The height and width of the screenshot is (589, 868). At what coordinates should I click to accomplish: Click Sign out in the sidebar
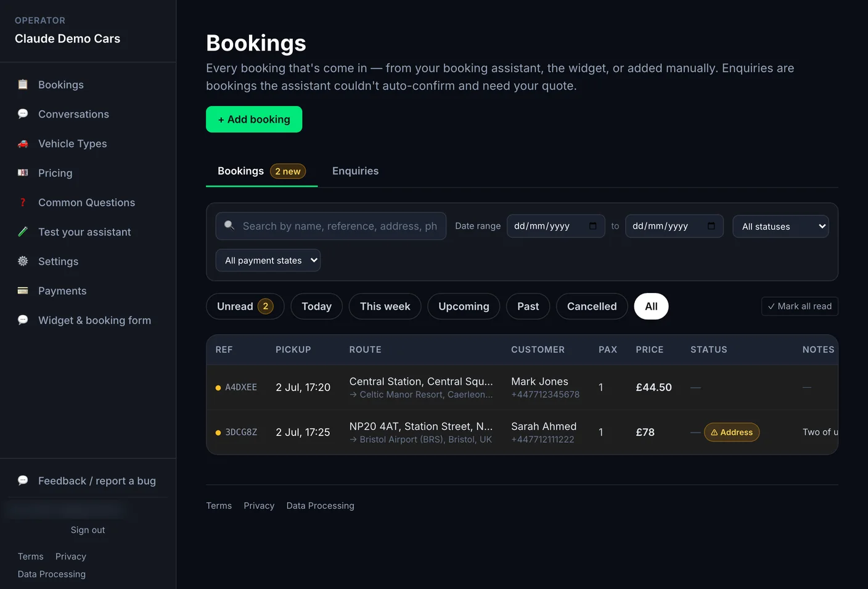[88, 530]
